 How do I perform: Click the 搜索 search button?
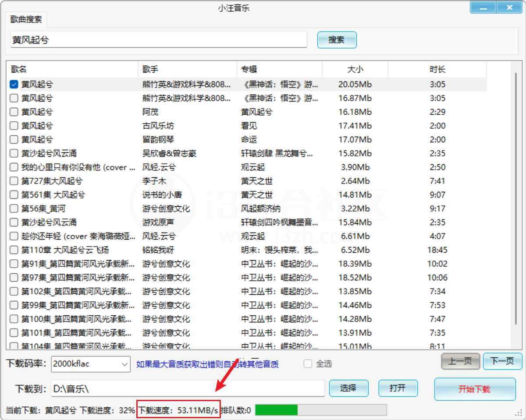click(337, 40)
